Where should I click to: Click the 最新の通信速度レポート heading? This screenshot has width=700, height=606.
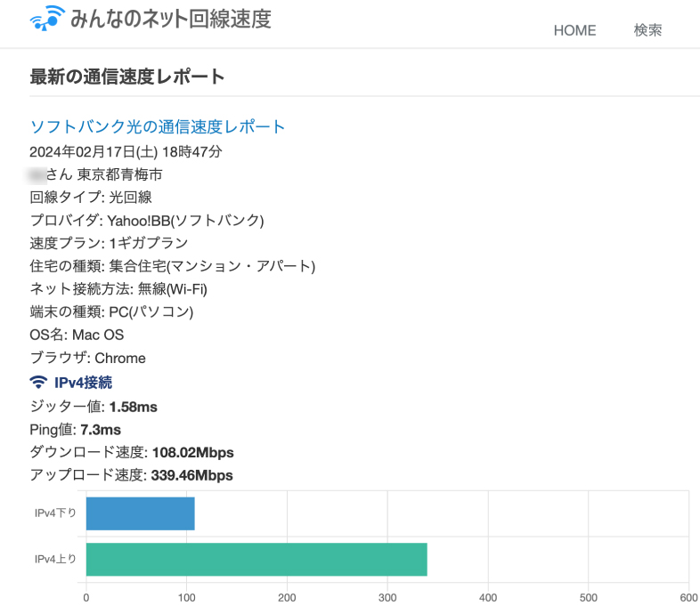[126, 77]
